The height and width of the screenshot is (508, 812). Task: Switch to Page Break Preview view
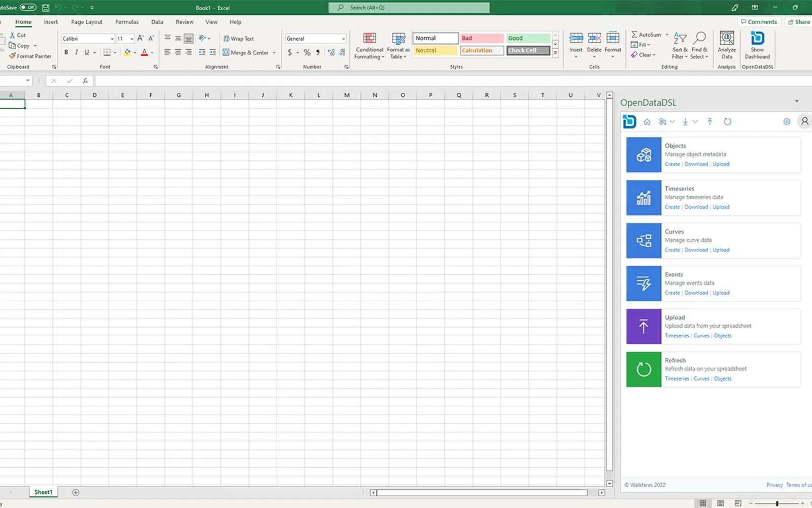738,503
